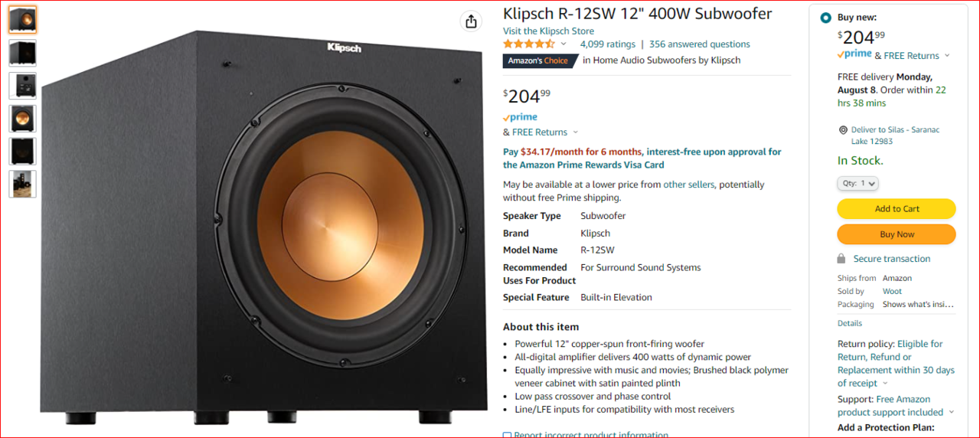Expand the star ratings dropdown arrow

click(x=563, y=44)
